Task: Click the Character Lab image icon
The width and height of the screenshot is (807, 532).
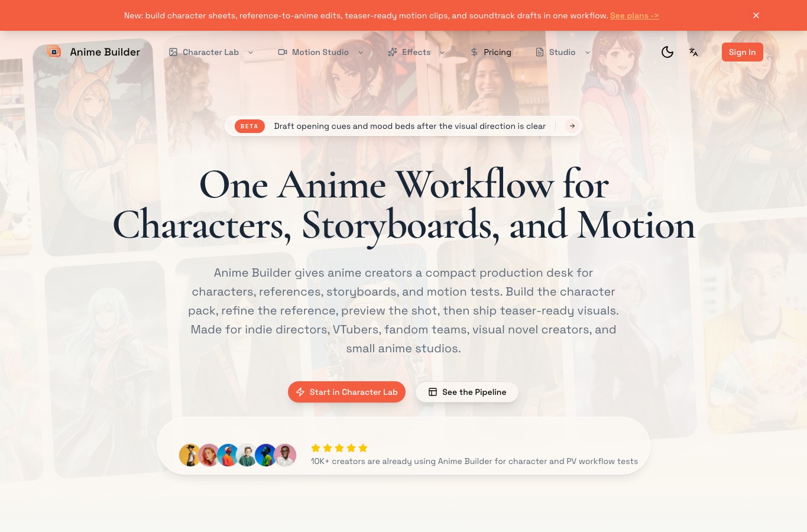Action: click(x=173, y=52)
